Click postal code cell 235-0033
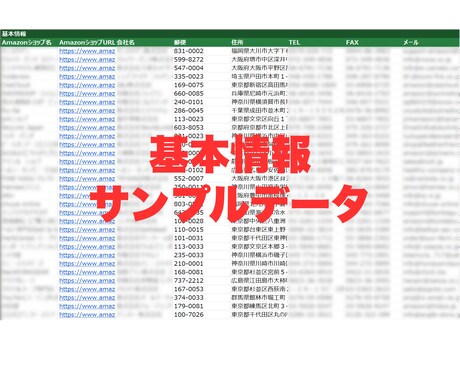The height and width of the screenshot is (380, 460). pos(189,255)
